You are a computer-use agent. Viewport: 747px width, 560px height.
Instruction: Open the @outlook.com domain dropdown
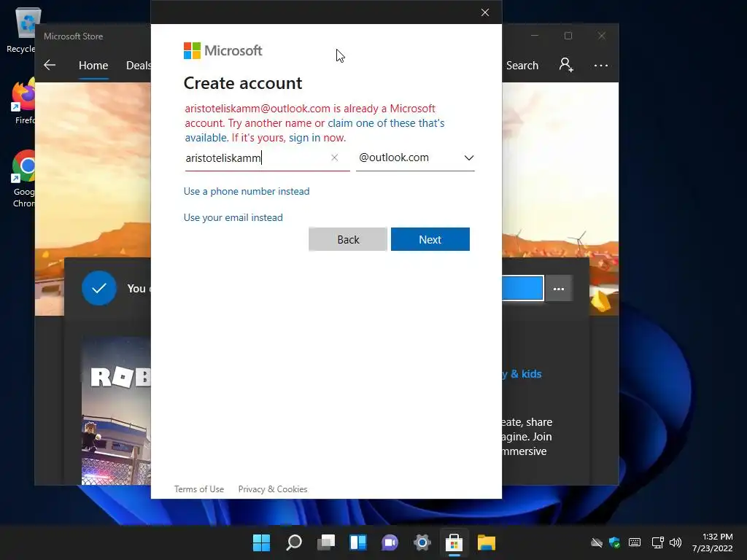click(x=415, y=157)
